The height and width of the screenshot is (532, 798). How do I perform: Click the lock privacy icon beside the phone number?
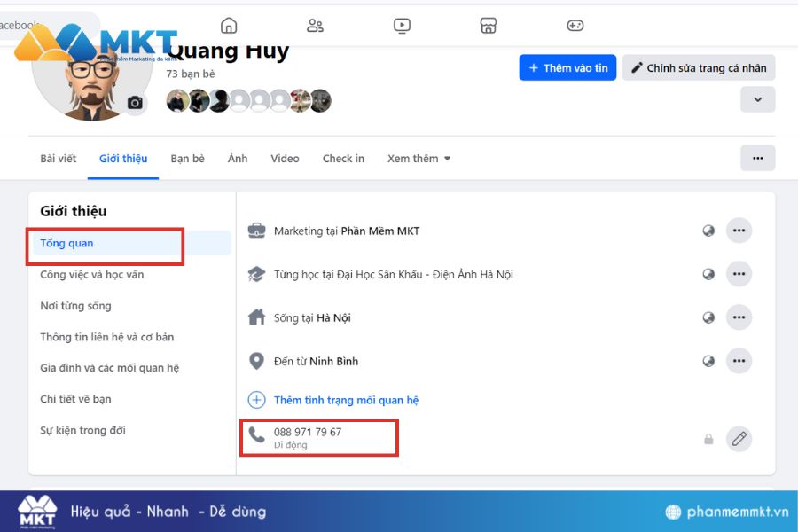pyautogui.click(x=708, y=438)
